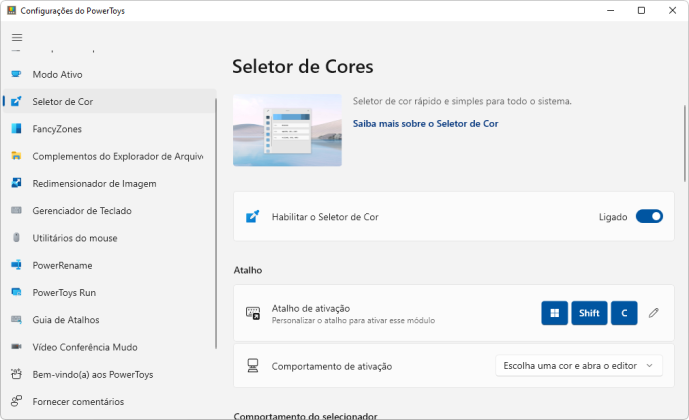Screen dimensions: 689x420
Task: Click the Modo Ativo sidebar icon
Action: [x=16, y=74]
